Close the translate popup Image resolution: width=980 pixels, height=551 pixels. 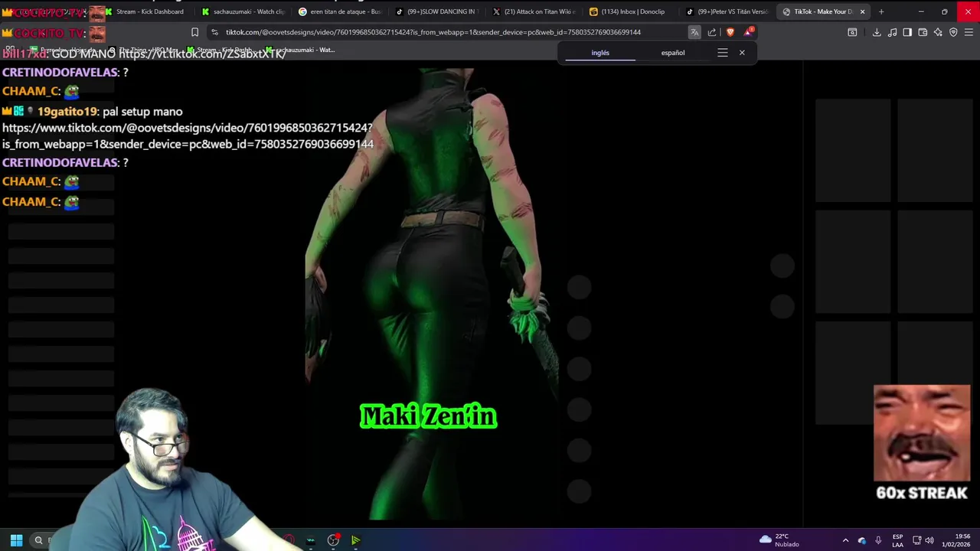742,53
